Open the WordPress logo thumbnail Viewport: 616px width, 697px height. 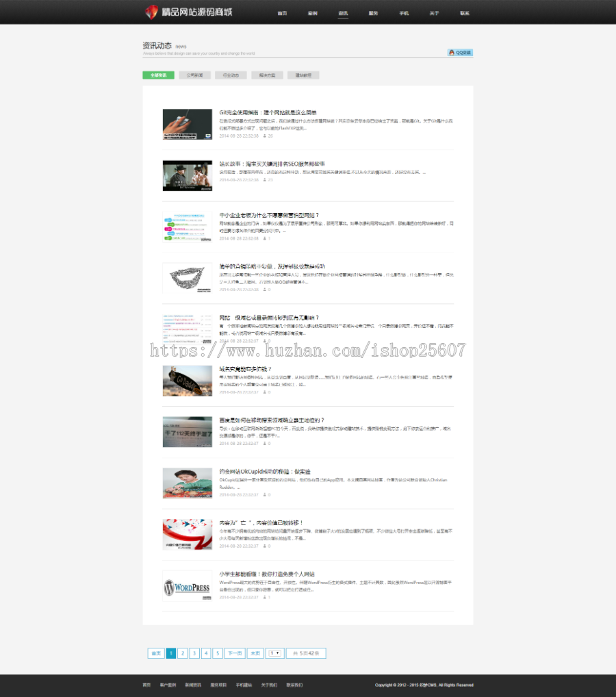187,586
